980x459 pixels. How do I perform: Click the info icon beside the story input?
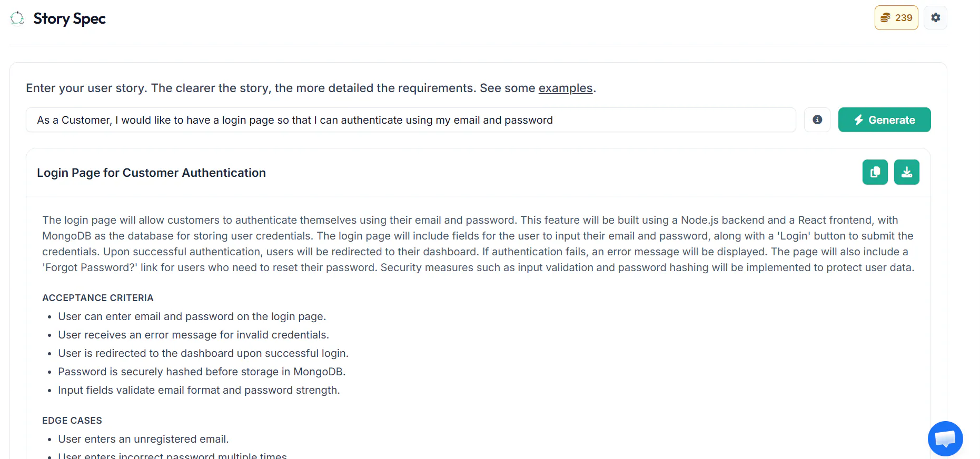[x=817, y=120]
